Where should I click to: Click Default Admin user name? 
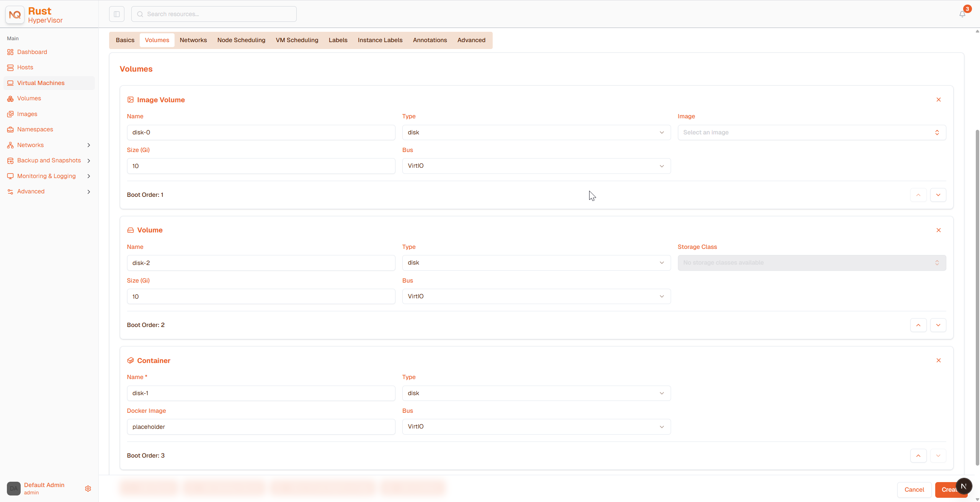(44, 485)
